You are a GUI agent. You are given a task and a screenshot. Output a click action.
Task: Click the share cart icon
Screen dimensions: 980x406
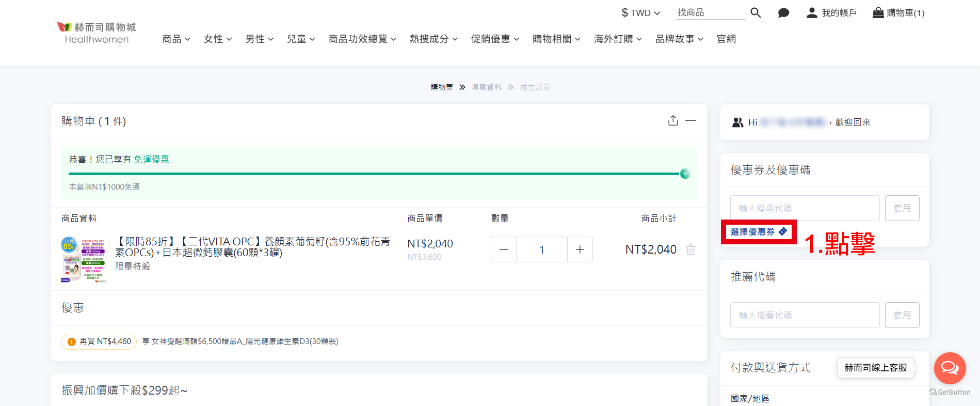click(x=673, y=120)
